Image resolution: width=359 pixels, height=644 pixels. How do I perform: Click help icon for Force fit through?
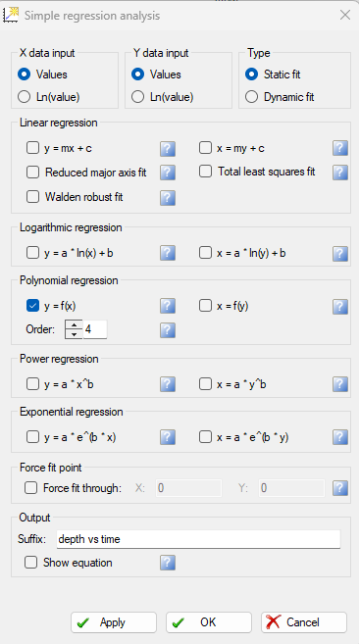340,488
